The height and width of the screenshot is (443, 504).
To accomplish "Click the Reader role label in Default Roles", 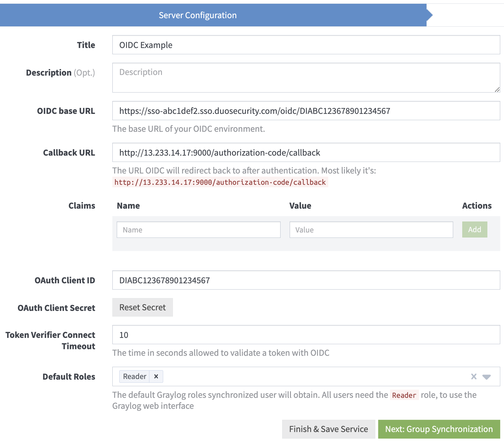I will tap(134, 376).
